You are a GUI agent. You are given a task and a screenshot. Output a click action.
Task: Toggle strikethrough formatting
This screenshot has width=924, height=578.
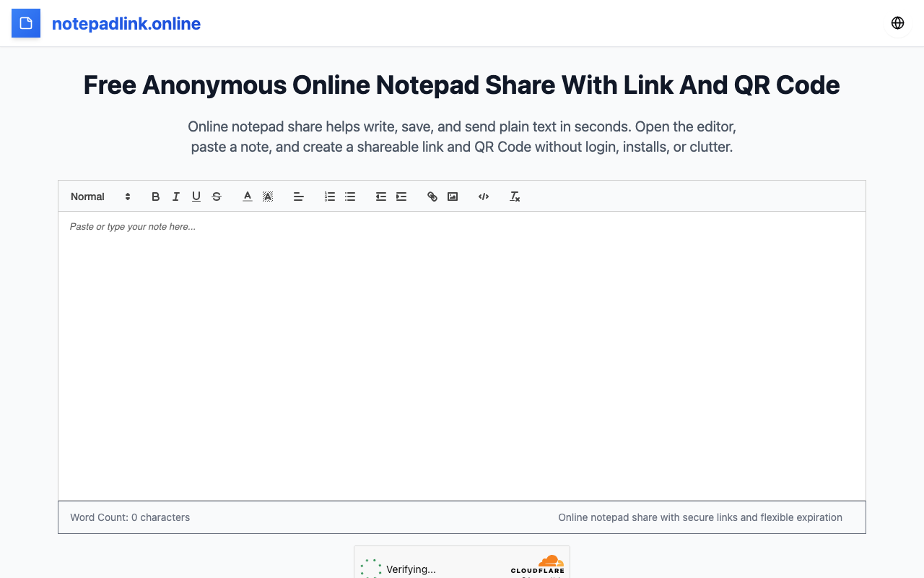(216, 197)
